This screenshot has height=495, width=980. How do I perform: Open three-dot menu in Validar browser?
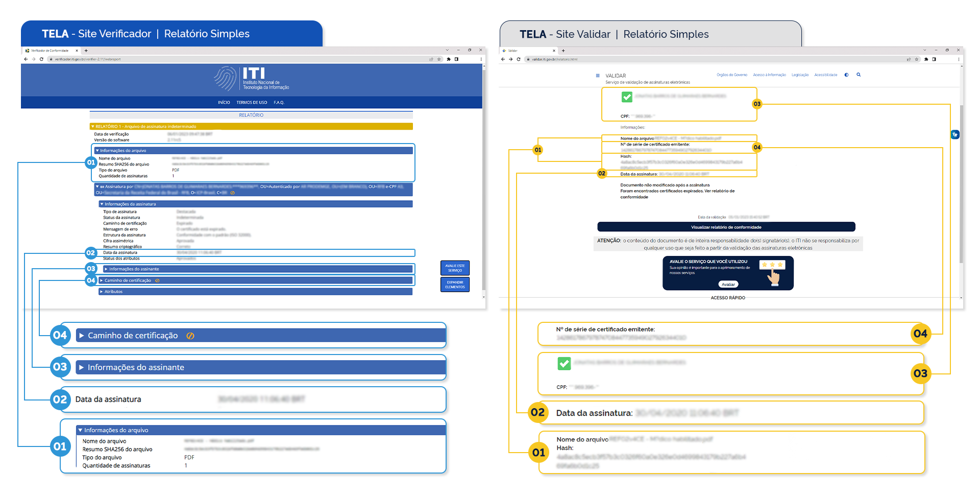pos(959,59)
